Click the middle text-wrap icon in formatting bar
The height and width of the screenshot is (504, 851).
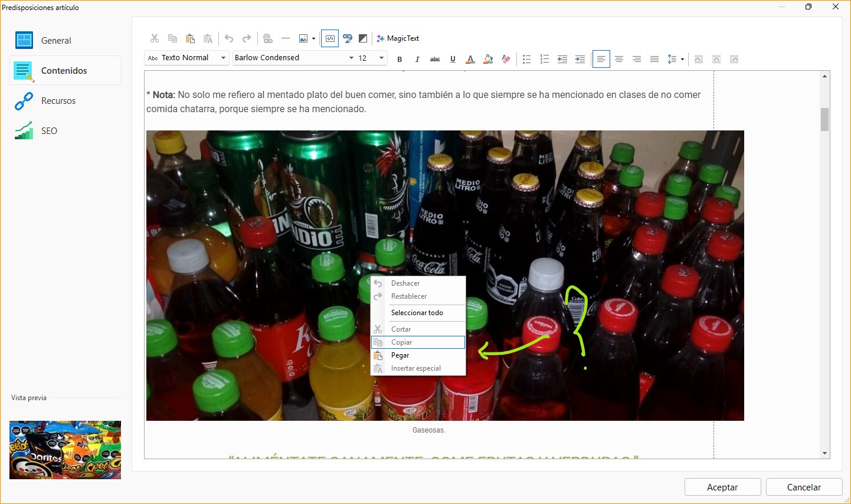(x=716, y=59)
